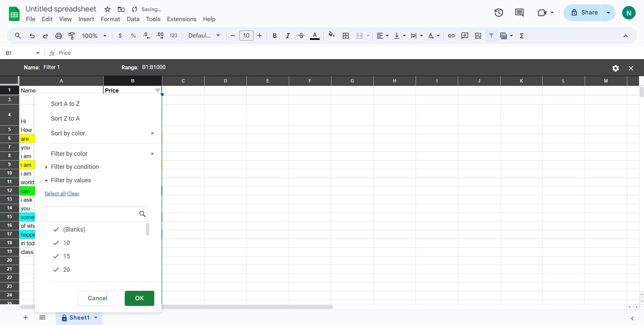Open the comment history icon
The height and width of the screenshot is (325, 644).
[x=519, y=12]
